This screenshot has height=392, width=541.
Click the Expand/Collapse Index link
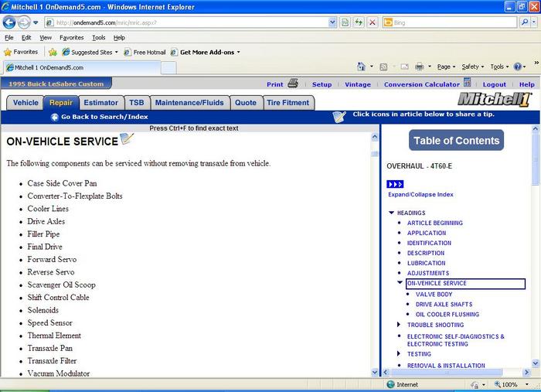coord(420,195)
